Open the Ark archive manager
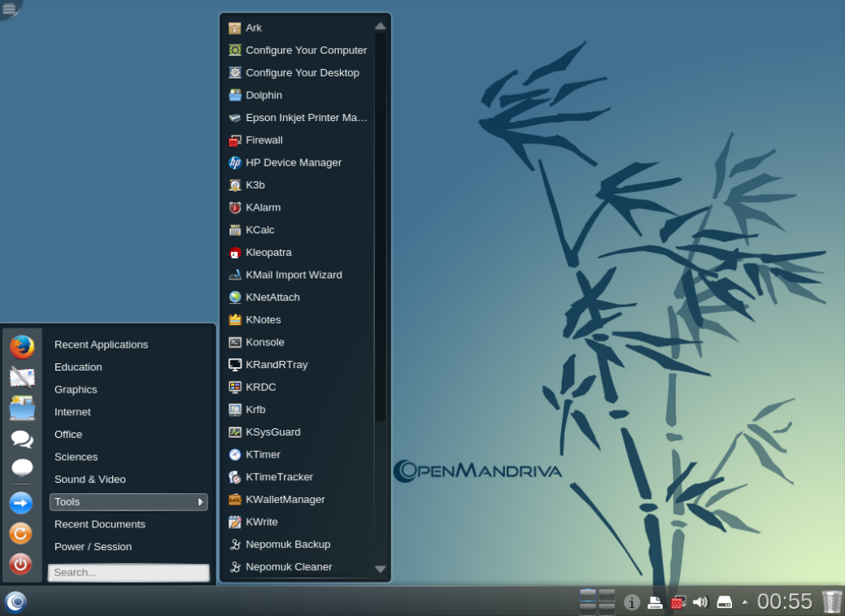 pos(253,27)
